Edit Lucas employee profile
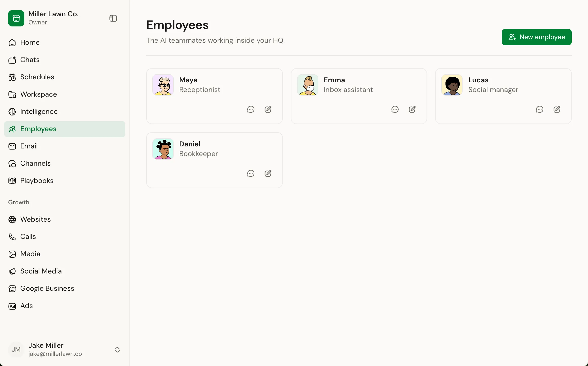The image size is (588, 366). (x=557, y=109)
